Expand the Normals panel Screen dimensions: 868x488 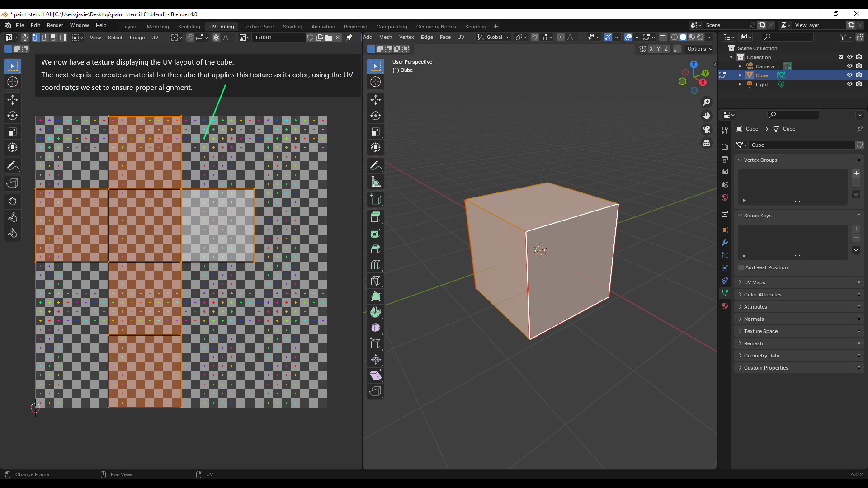(799, 319)
